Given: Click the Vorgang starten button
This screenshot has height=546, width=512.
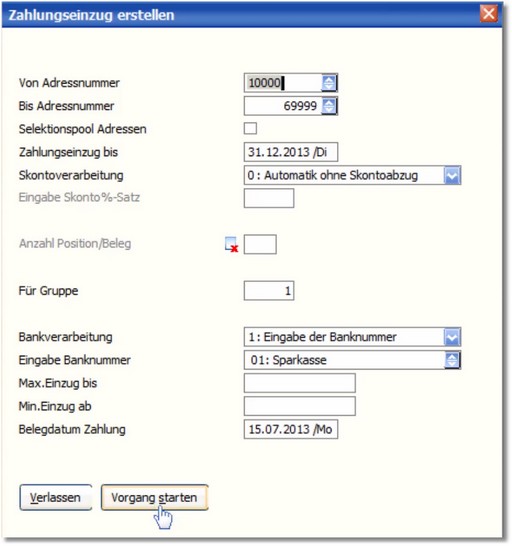Looking at the screenshot, I should [x=155, y=498].
